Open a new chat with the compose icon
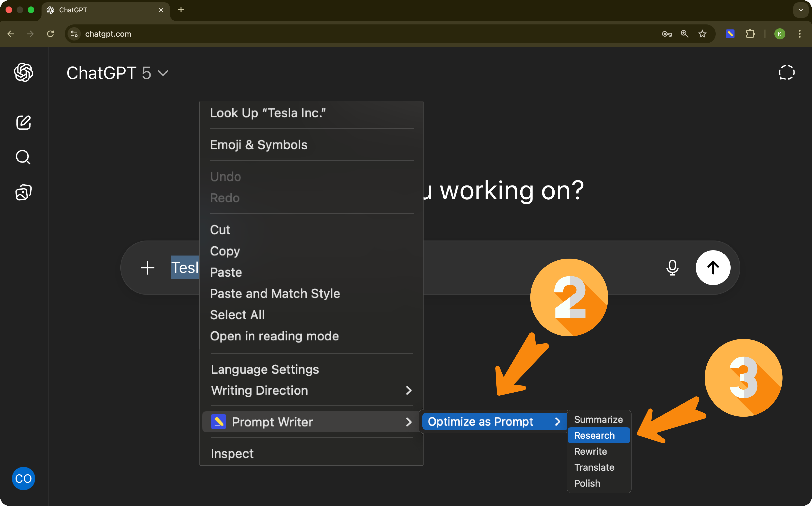This screenshot has width=812, height=506. tap(23, 122)
